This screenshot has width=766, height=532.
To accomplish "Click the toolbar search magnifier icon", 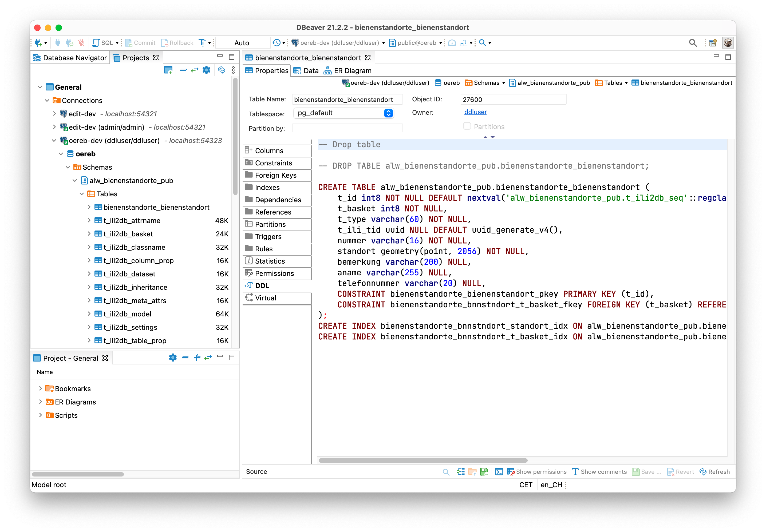I will pos(482,43).
